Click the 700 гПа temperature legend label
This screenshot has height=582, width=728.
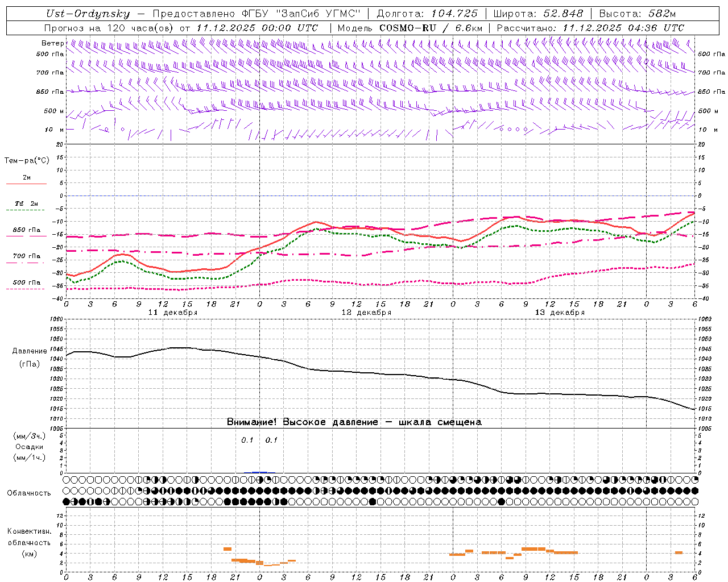click(26, 256)
